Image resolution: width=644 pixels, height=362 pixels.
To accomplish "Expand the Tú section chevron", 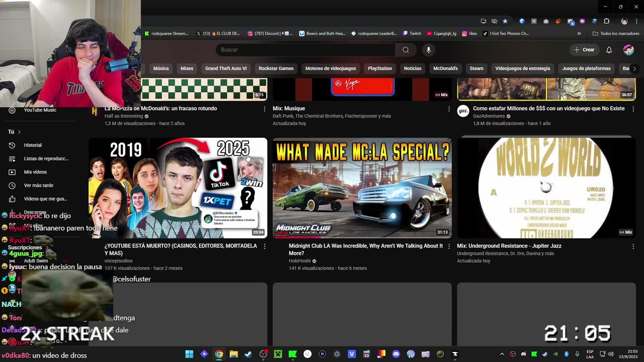I will pyautogui.click(x=19, y=132).
